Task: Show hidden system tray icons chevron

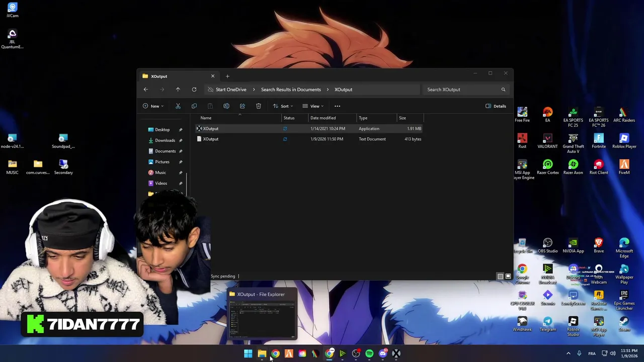Action: click(x=569, y=353)
